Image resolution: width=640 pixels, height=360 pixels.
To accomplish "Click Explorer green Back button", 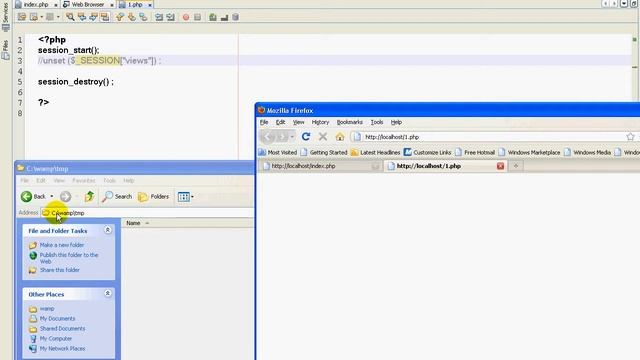I will 33,196.
